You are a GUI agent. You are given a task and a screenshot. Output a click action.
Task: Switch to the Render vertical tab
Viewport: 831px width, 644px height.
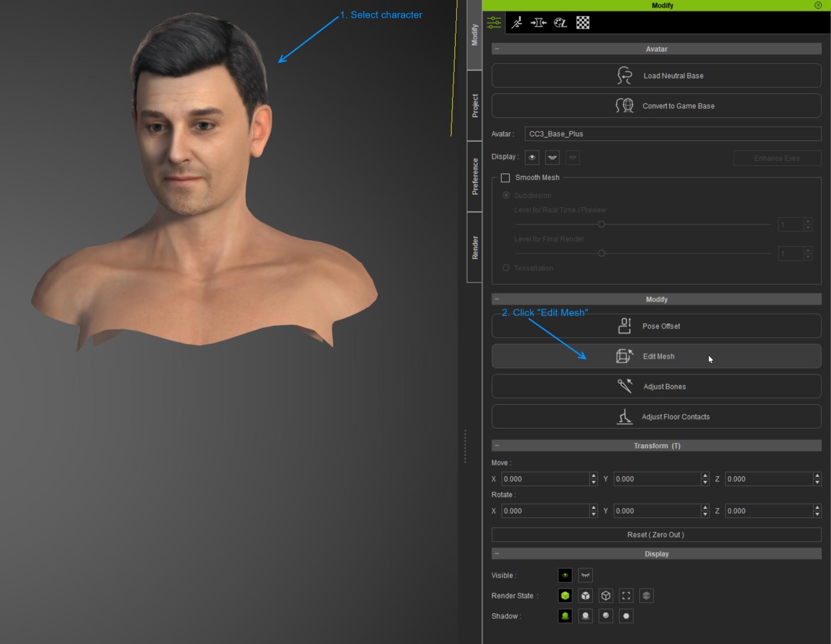[475, 248]
